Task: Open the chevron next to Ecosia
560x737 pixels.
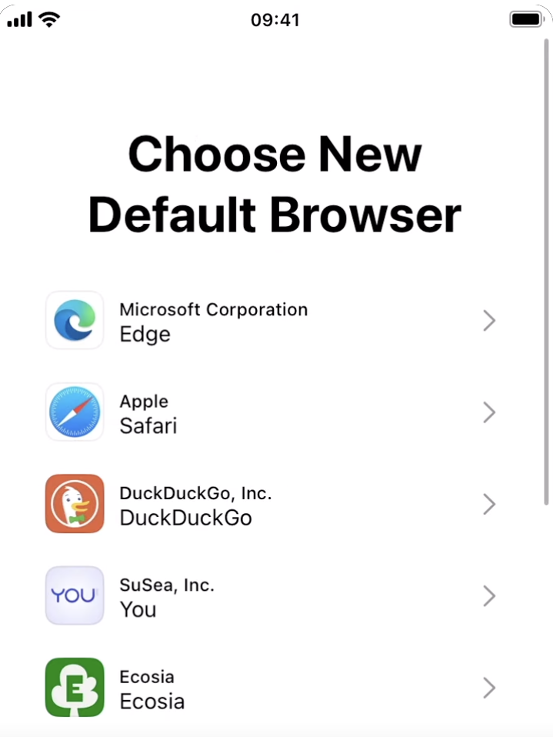Action: (488, 688)
